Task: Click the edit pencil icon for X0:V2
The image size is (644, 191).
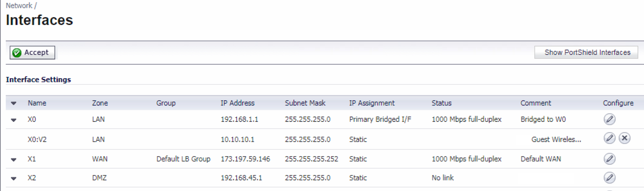Action: point(609,138)
